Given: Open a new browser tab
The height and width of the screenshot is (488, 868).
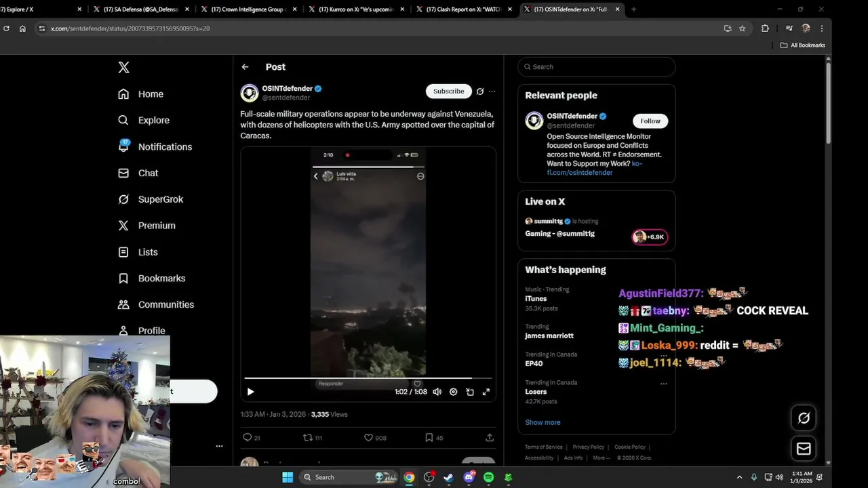Looking at the screenshot, I should 633,9.
